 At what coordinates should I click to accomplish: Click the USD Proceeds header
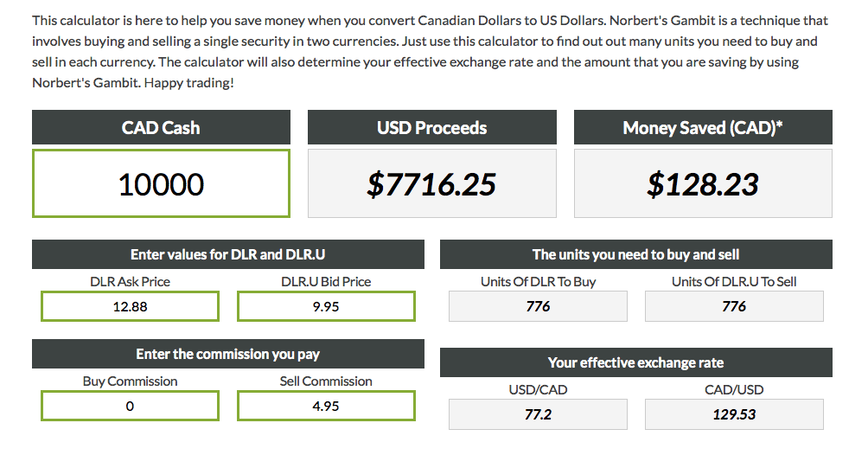coord(431,128)
